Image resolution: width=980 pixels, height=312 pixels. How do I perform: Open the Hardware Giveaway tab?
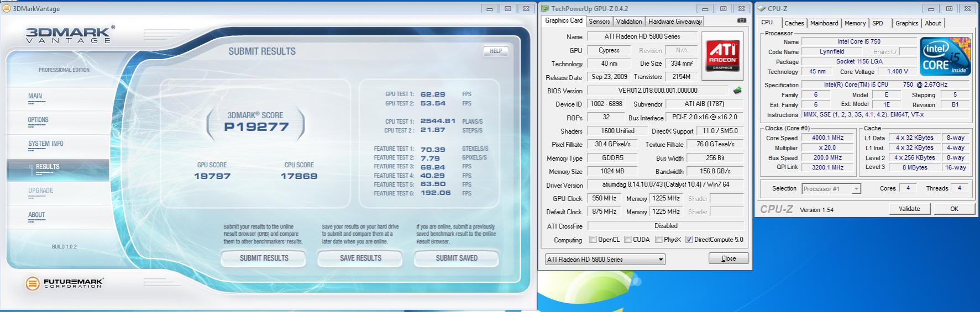click(x=675, y=22)
